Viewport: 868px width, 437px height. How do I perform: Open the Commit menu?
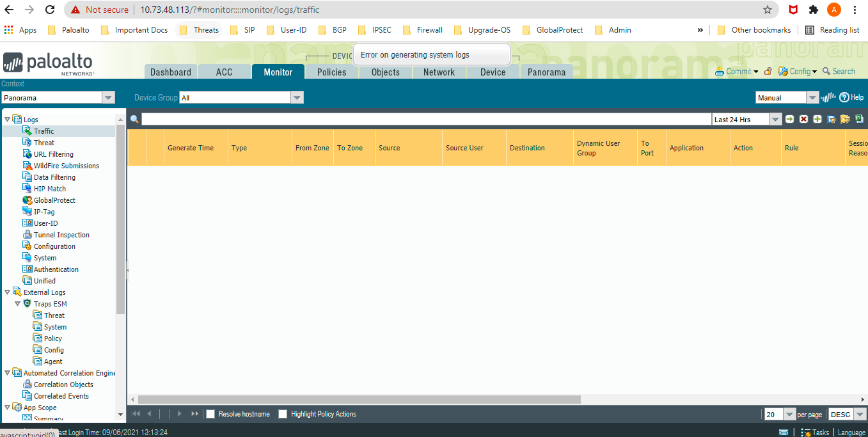coord(737,71)
